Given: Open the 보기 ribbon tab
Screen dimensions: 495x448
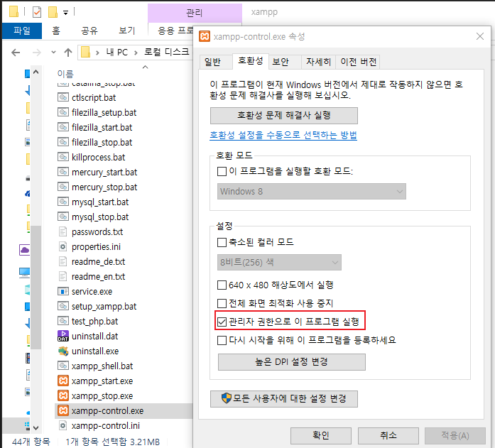Looking at the screenshot, I should coord(126,31).
